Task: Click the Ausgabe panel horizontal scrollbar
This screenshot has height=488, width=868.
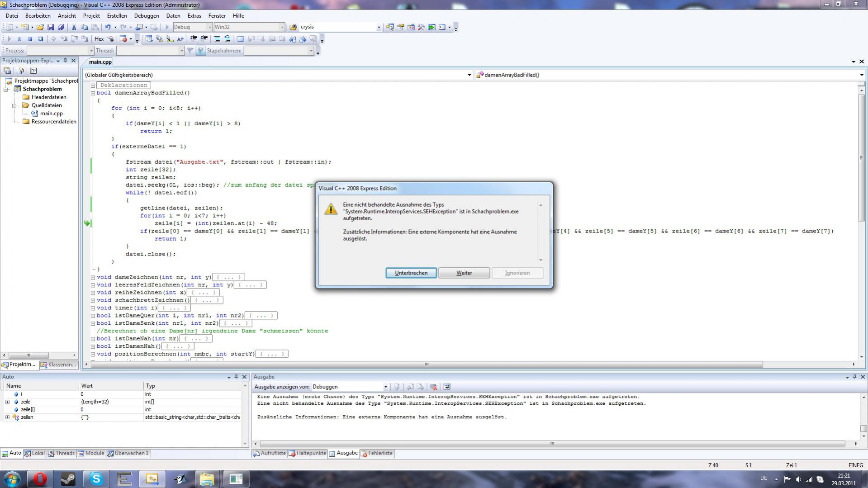Action: click(552, 444)
